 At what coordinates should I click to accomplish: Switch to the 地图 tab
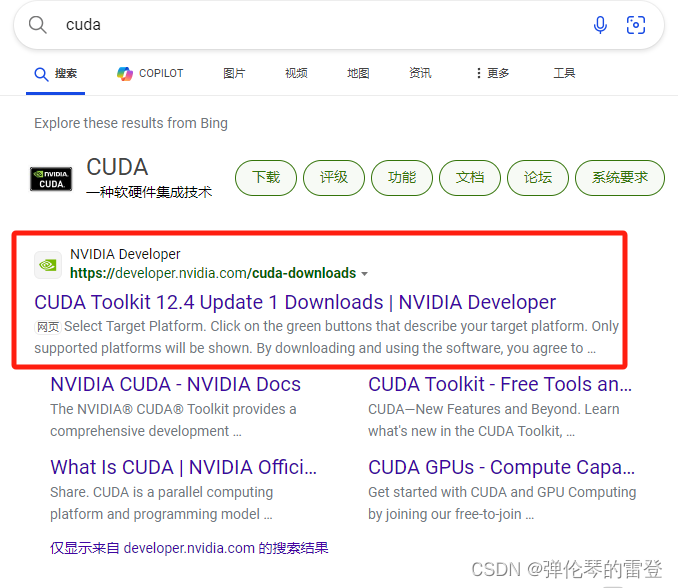pyautogui.click(x=358, y=73)
